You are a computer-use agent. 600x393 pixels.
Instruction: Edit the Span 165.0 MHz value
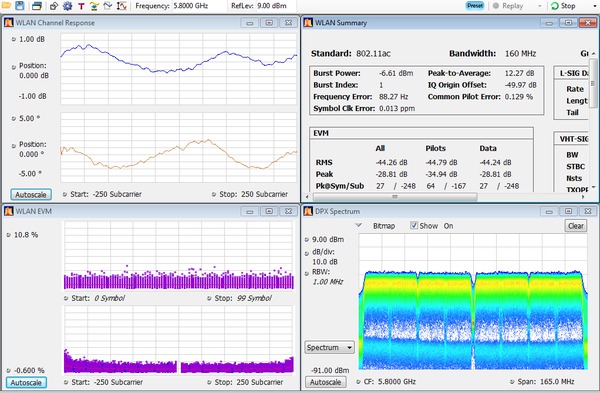[557, 382]
